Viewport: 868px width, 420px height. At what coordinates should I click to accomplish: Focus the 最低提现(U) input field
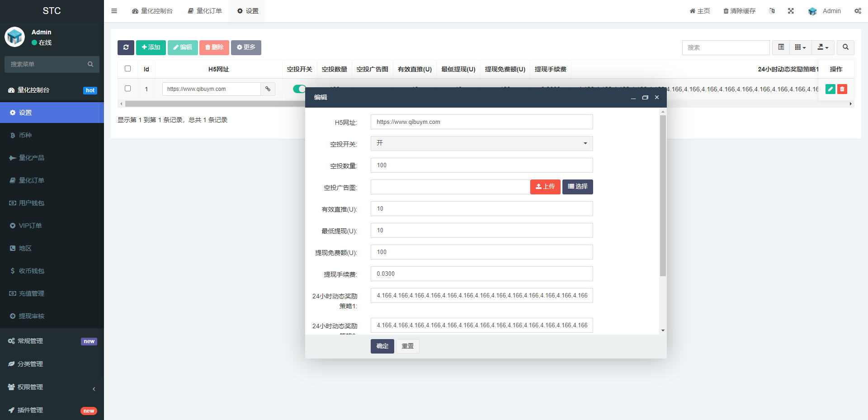481,231
